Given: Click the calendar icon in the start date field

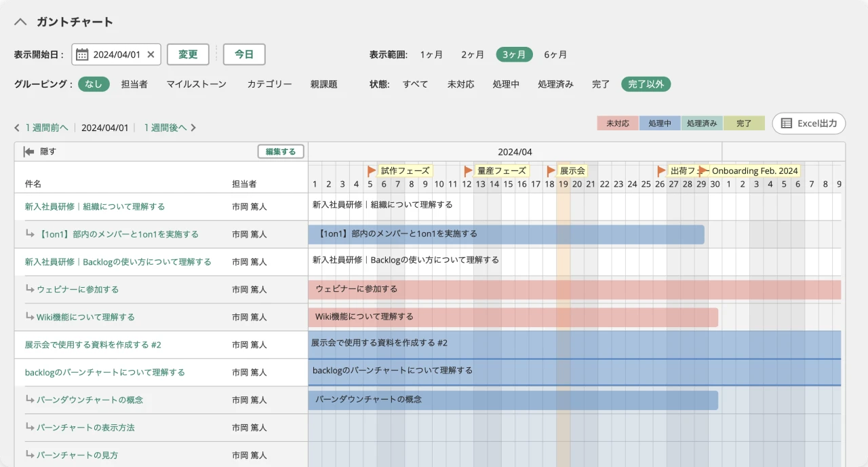Looking at the screenshot, I should 82,55.
